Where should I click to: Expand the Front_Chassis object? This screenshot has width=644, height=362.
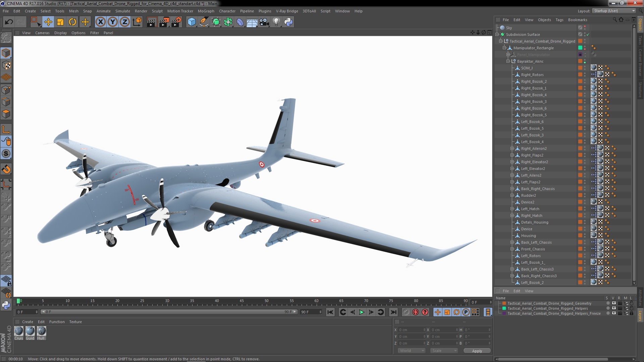[x=512, y=249]
